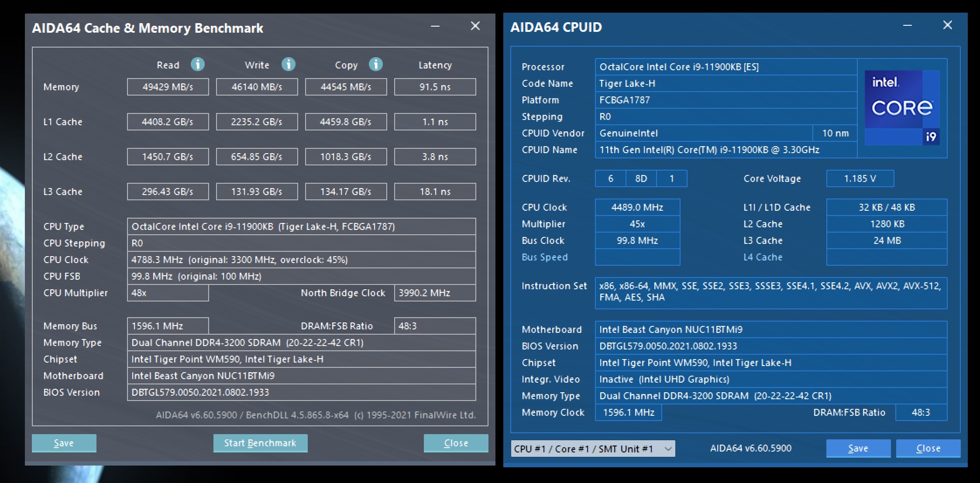Select the Memory Write value 46140 MB/s
Viewport: 980px width, 483px height.
point(257,87)
